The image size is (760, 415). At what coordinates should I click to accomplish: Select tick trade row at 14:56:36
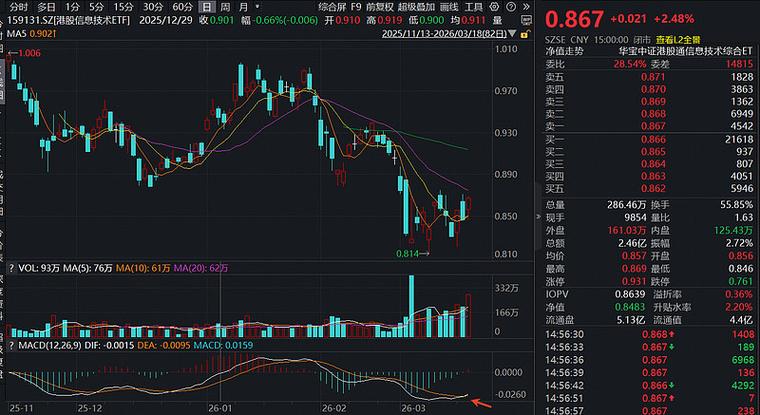click(649, 360)
